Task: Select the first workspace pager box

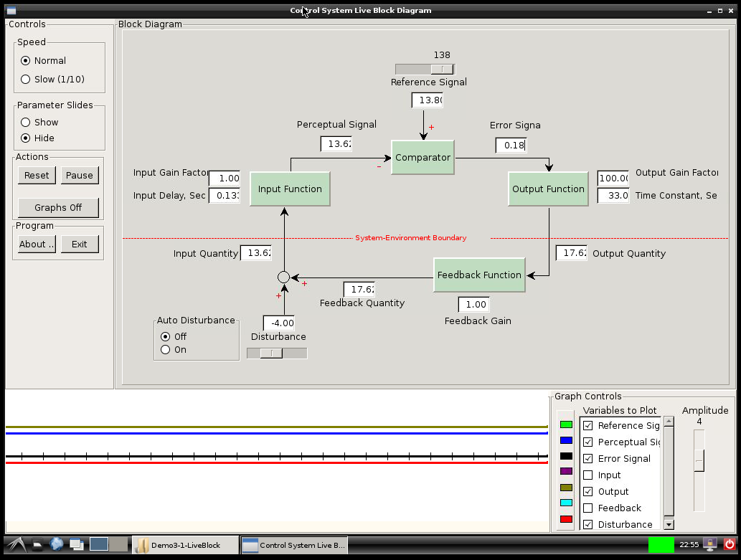Action: (x=98, y=544)
